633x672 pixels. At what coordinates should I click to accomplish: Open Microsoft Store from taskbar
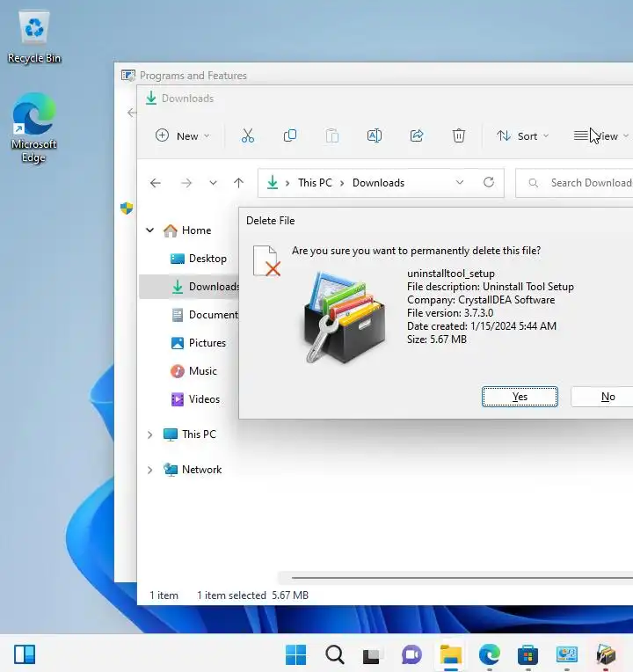tap(527, 655)
